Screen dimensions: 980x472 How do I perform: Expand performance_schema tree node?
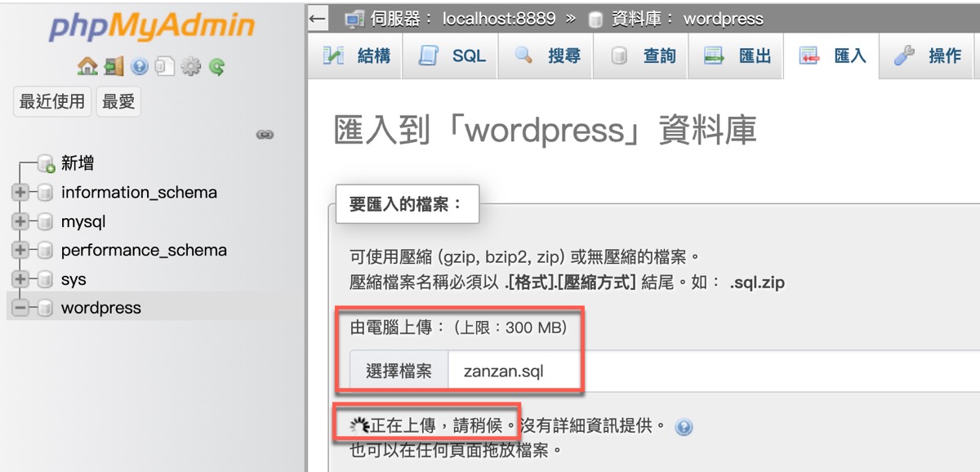tap(20, 251)
